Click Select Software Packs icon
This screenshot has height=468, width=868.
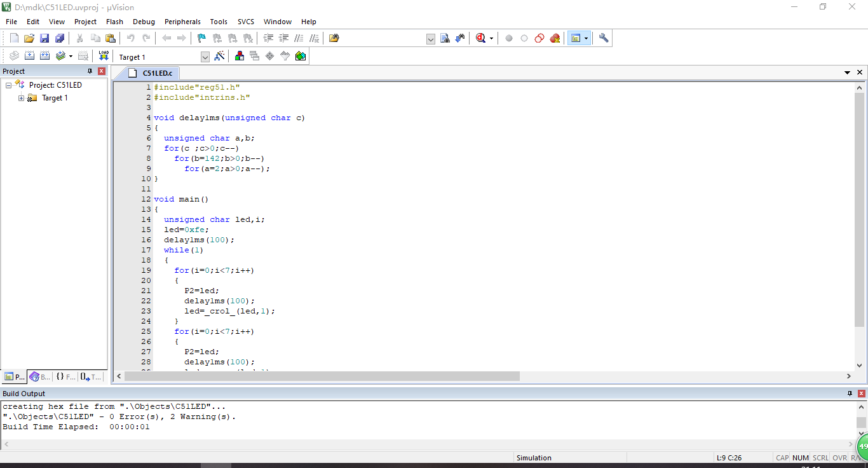(285, 56)
